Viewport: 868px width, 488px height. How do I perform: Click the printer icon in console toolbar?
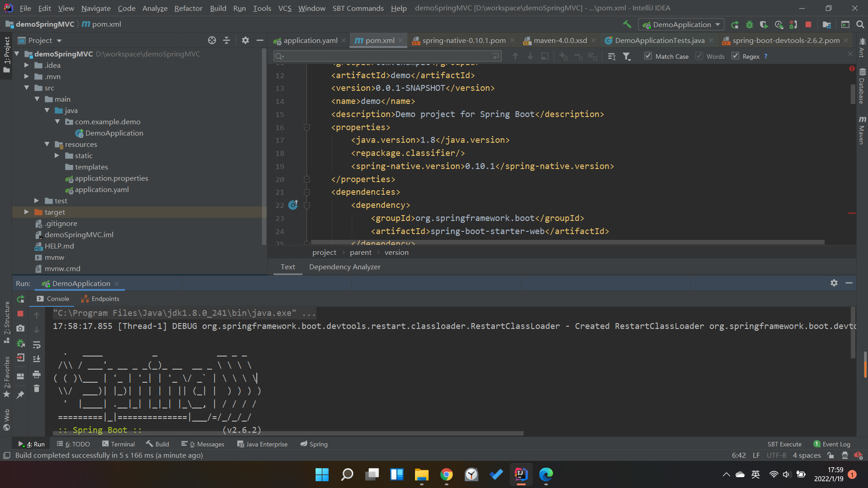37,374
